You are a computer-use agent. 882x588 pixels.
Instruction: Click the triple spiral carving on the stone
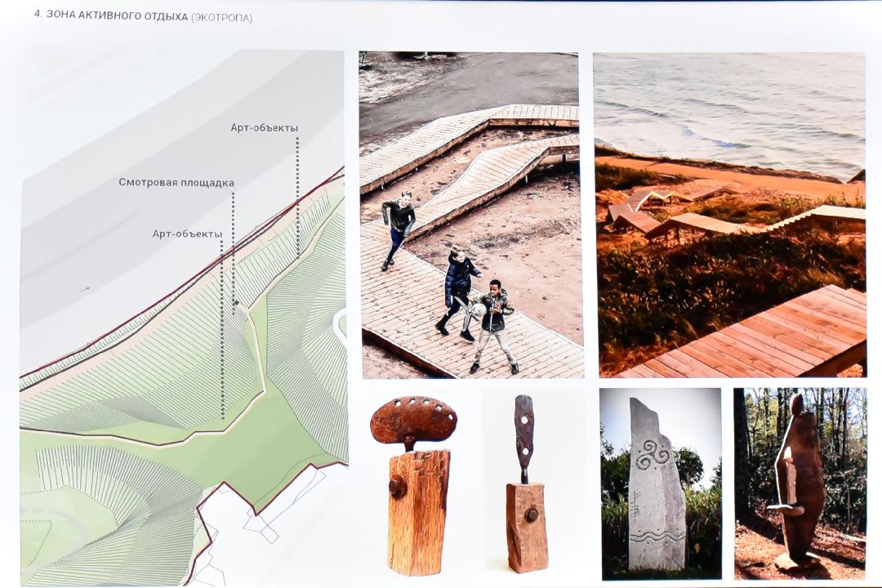click(x=651, y=455)
